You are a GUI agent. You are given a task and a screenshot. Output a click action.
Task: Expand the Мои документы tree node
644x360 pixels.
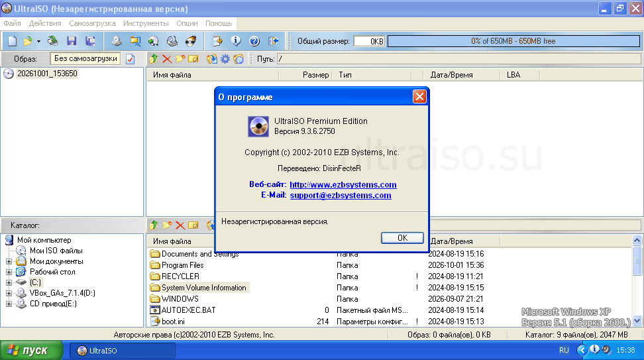click(x=9, y=261)
